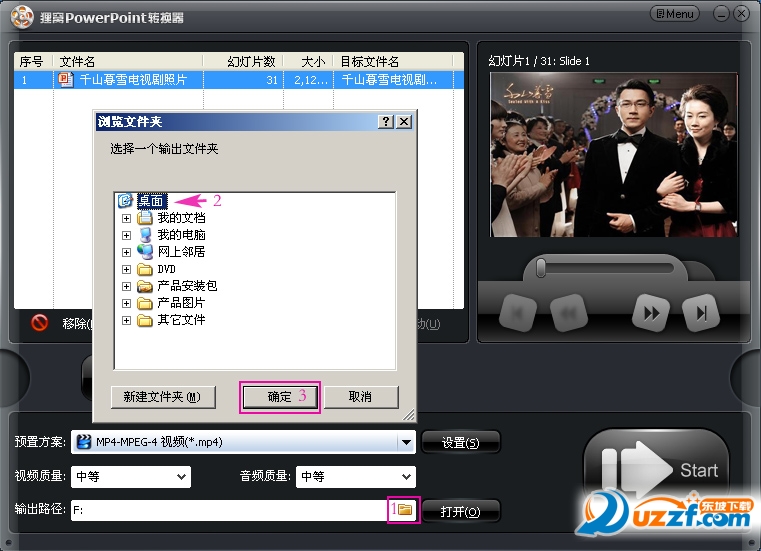Select 网上邻居 label in folder tree
Viewport: 761px width, 551px height.
(x=182, y=252)
